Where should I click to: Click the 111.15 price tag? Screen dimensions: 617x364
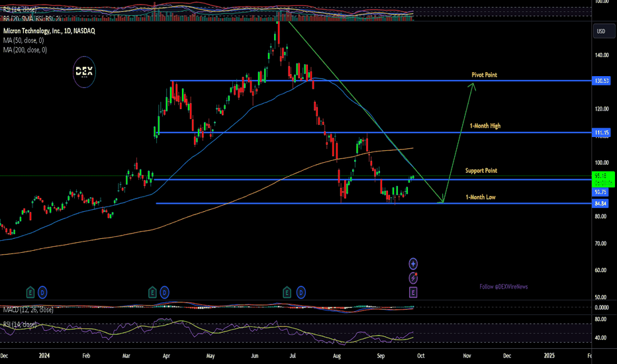click(x=601, y=132)
